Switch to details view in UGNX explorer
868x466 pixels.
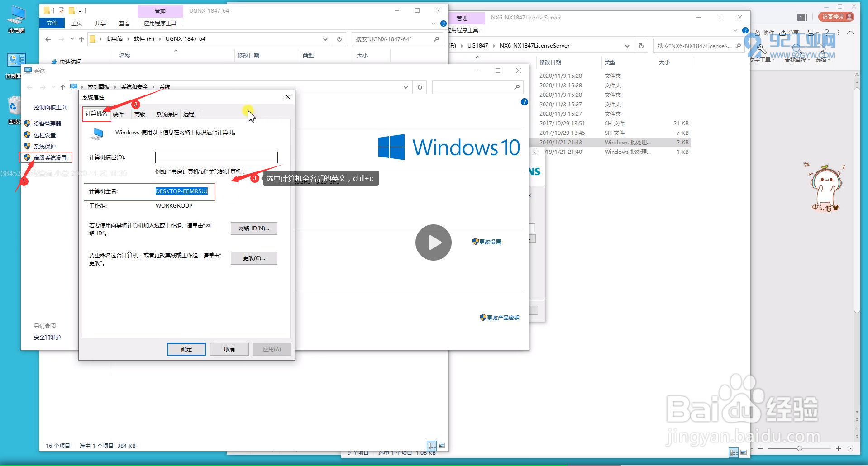pyautogui.click(x=432, y=446)
